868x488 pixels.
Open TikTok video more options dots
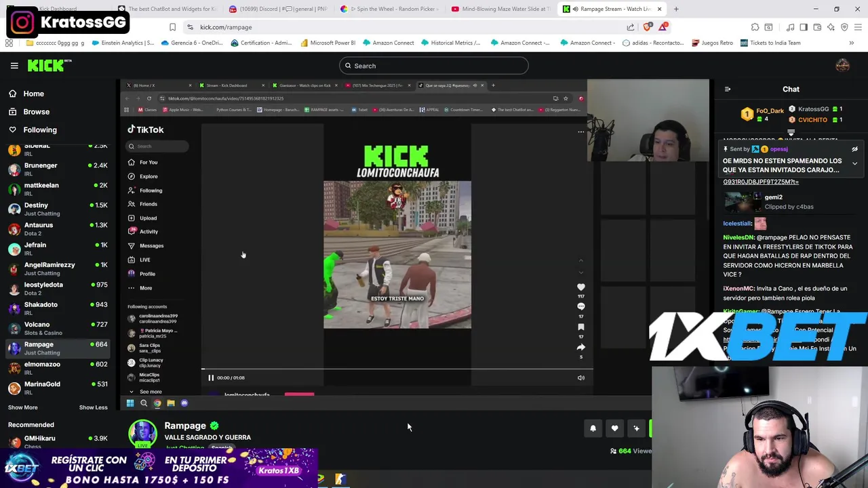point(580,132)
